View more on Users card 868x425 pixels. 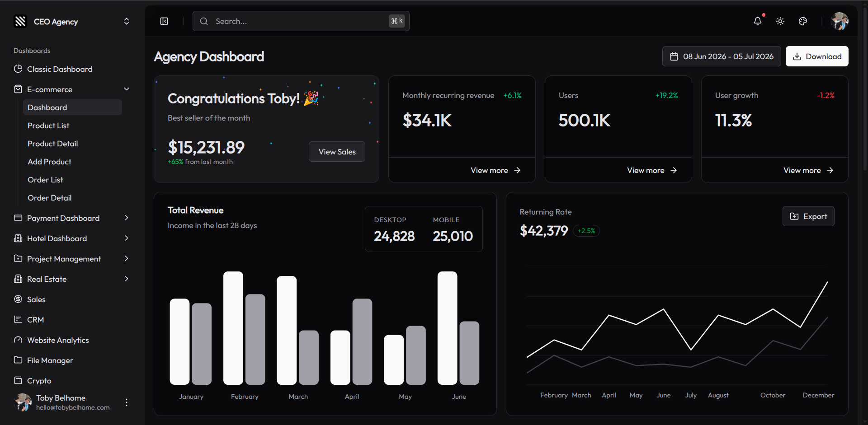652,170
